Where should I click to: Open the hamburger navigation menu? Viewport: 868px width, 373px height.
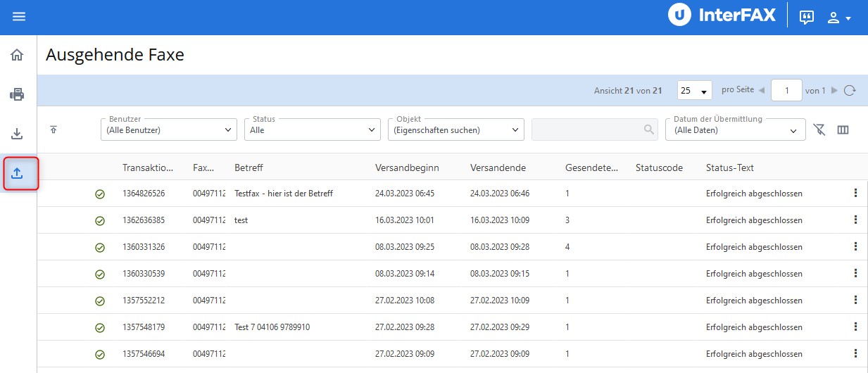pos(19,17)
